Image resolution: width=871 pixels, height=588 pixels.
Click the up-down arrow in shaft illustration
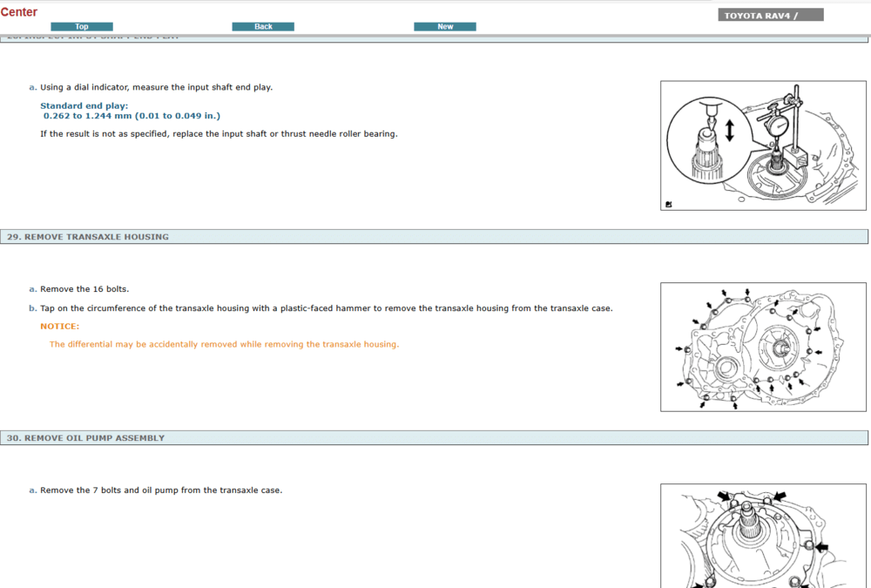(x=729, y=131)
